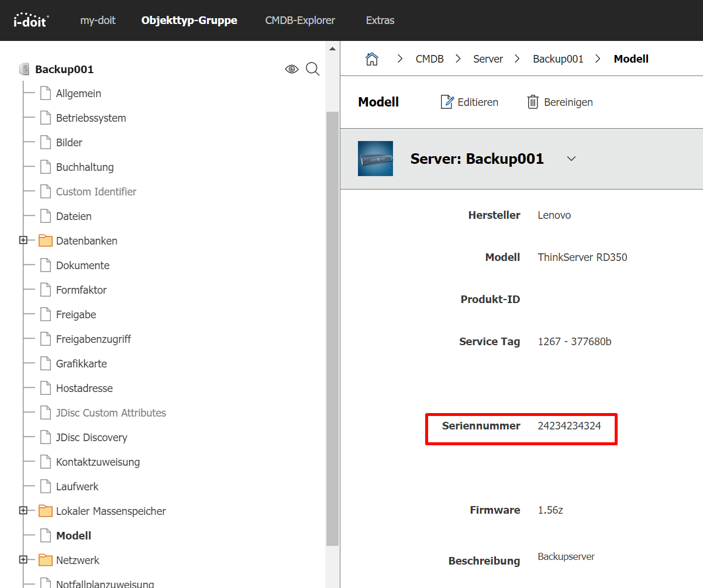Screen dimensions: 703x588
Task: Open the my-doit menu
Action: (x=98, y=20)
